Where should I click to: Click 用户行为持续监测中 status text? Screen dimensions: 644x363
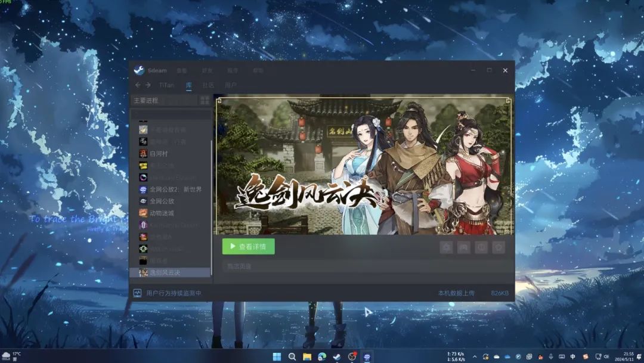[x=174, y=293]
